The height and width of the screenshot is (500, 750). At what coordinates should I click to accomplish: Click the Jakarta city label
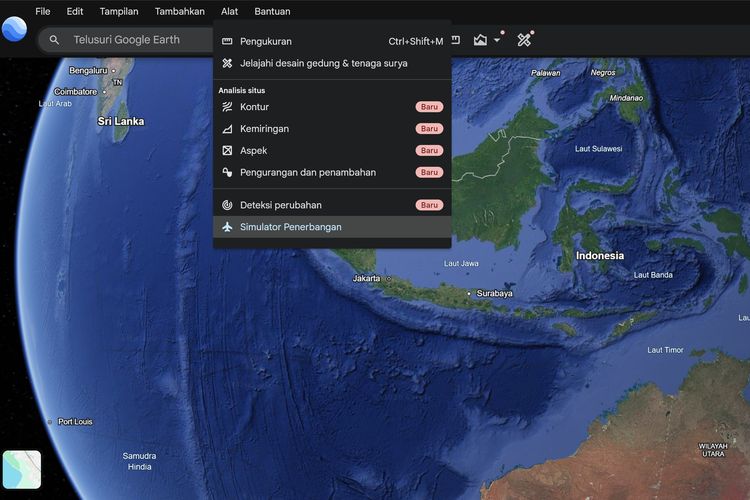pyautogui.click(x=366, y=278)
